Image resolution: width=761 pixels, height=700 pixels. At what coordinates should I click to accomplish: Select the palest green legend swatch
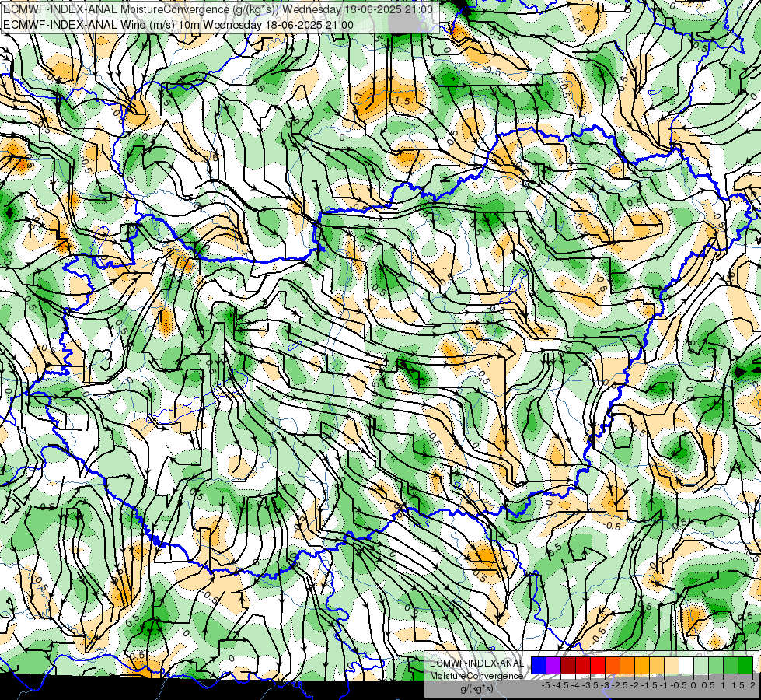pos(701,666)
